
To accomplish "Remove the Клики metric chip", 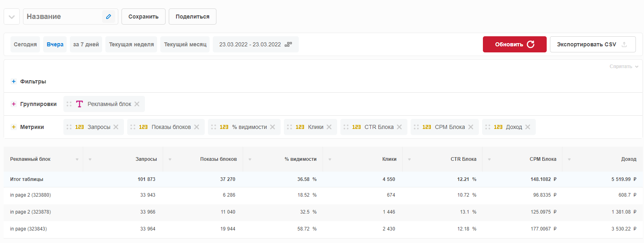I will tap(329, 127).
